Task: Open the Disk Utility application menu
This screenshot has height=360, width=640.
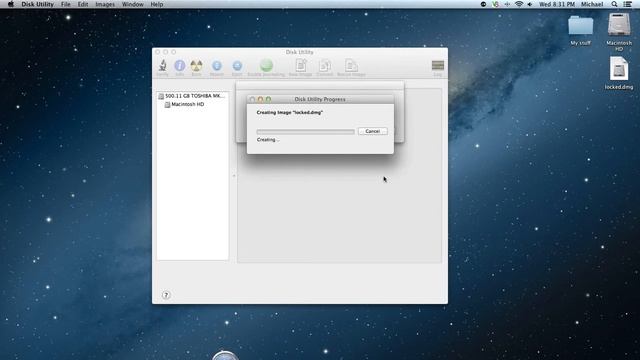Action: coord(38,4)
